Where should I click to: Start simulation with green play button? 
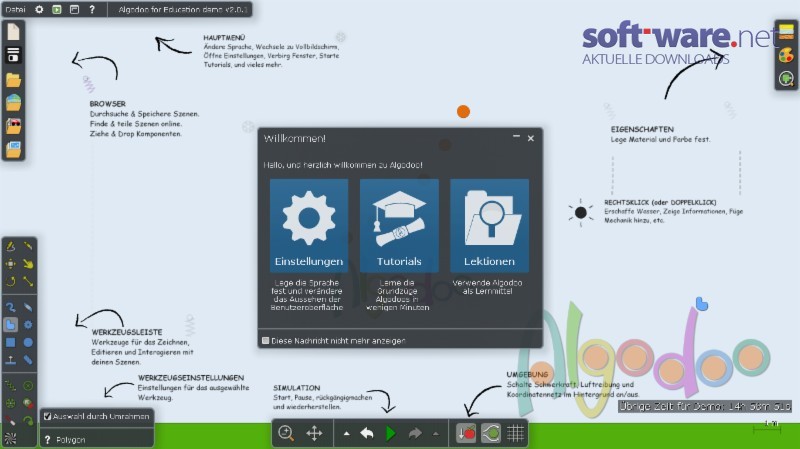point(391,433)
